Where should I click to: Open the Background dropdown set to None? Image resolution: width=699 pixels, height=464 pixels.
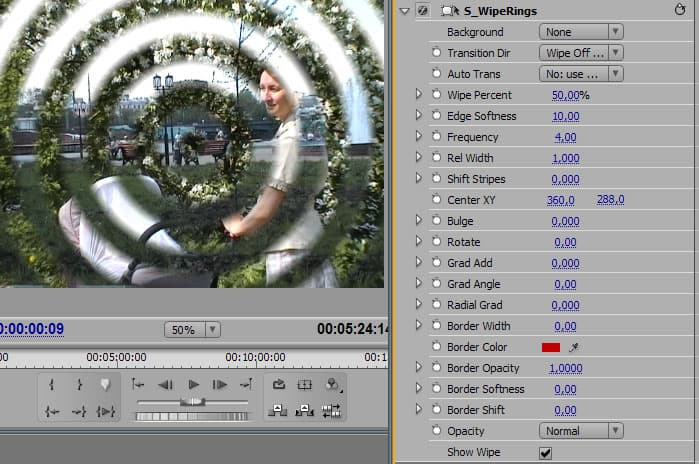581,32
